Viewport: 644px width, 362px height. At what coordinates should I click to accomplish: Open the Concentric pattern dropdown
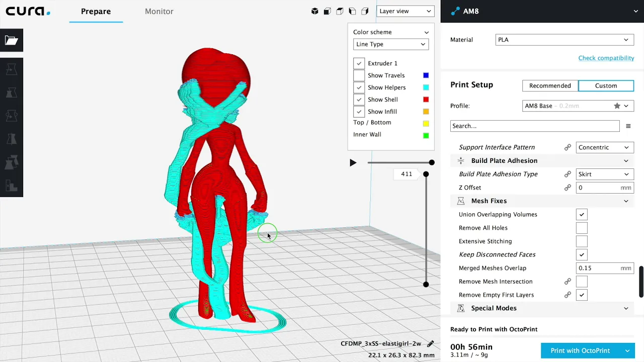coord(605,147)
